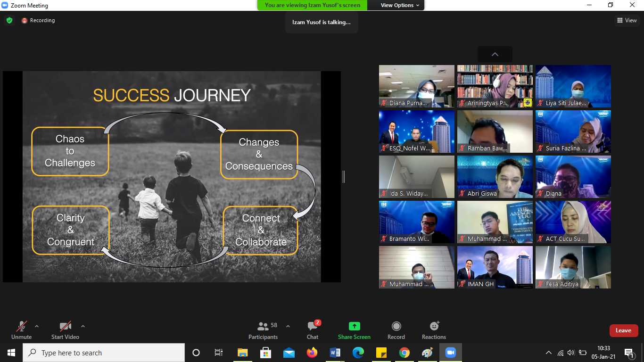Open the Reactions menu

tap(434, 330)
